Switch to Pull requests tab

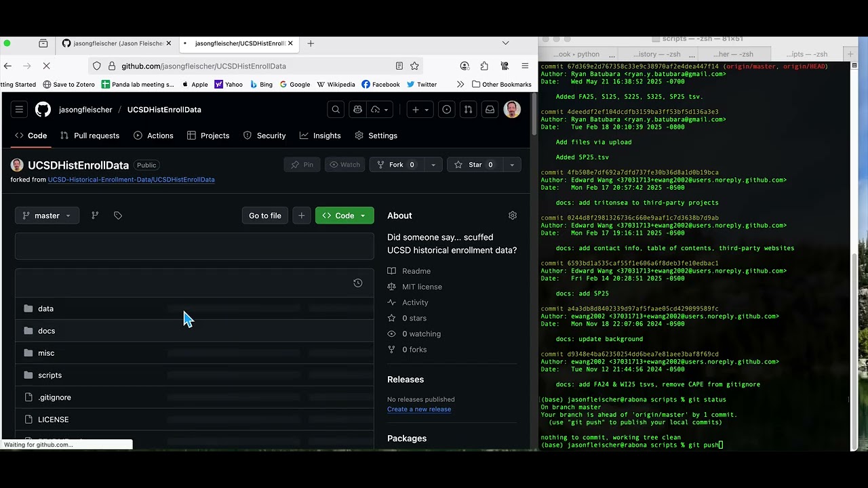[90, 136]
